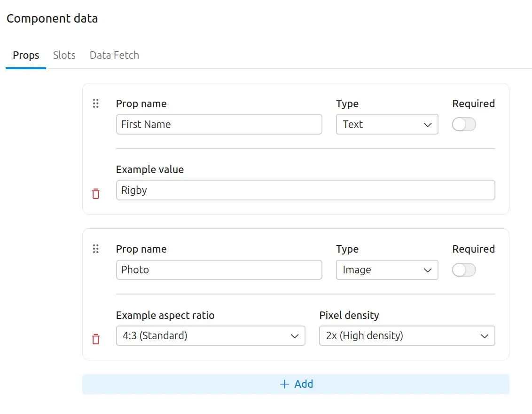Click the chevron on the Text type selector

click(x=428, y=124)
